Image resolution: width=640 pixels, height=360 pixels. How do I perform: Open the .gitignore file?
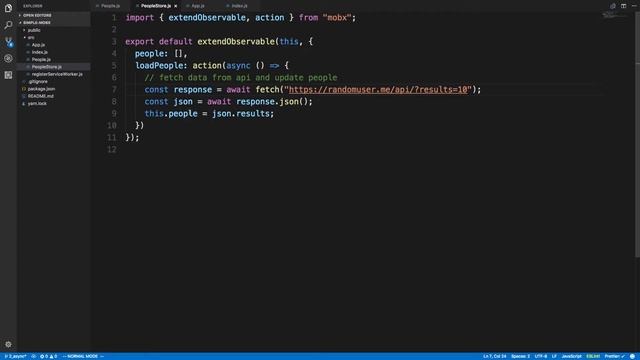(x=53, y=82)
